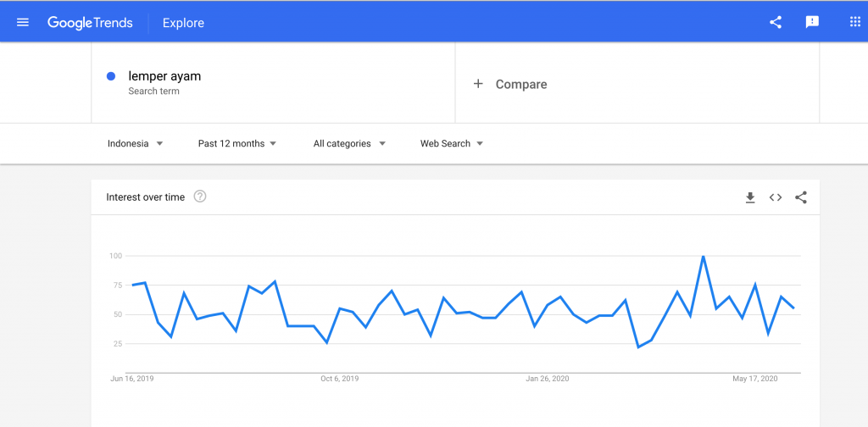The image size is (868, 427).
Task: Expand the Indonesia region dropdown
Action: 135,144
